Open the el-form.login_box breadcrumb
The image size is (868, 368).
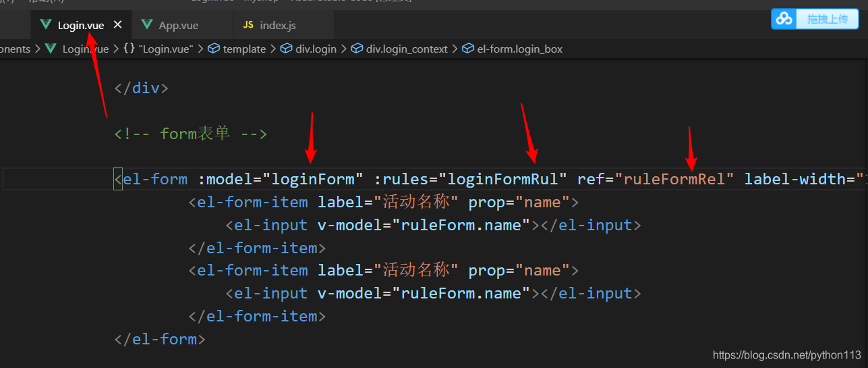[519, 49]
